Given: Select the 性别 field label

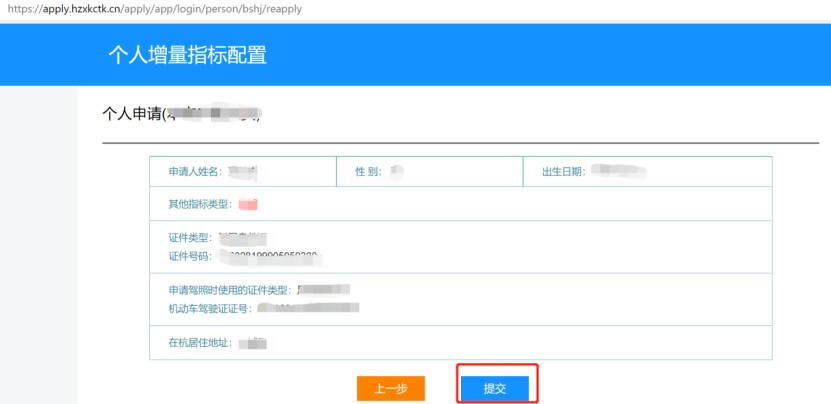Looking at the screenshot, I should pos(368,172).
